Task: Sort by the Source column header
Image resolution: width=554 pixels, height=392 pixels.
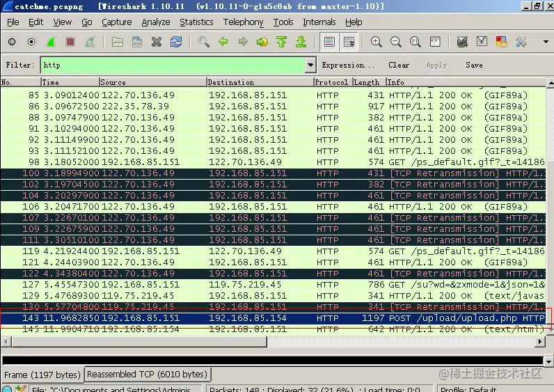Action: pos(153,82)
